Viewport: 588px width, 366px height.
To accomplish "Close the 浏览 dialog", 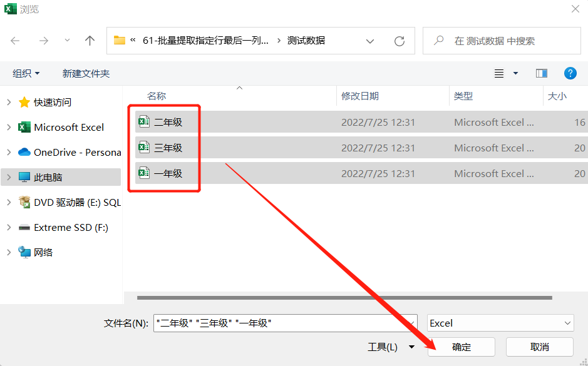I will coord(575,9).
